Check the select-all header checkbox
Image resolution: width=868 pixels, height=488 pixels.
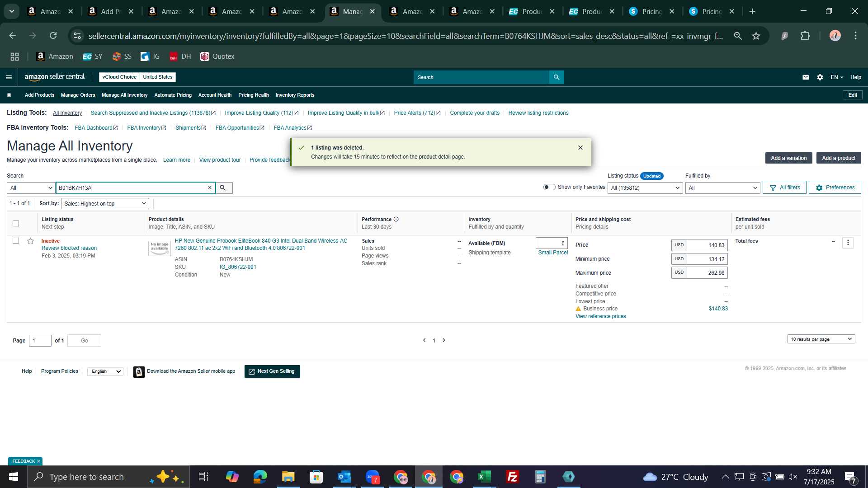pos(16,223)
